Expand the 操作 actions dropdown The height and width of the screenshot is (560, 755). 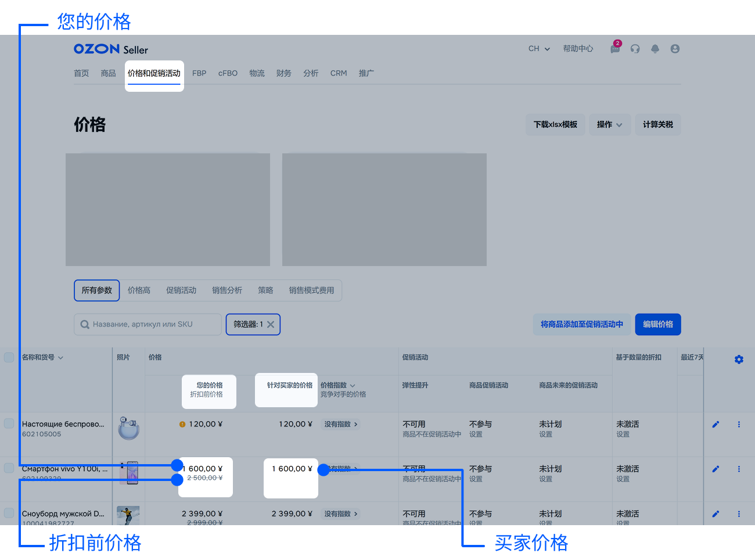pos(610,124)
